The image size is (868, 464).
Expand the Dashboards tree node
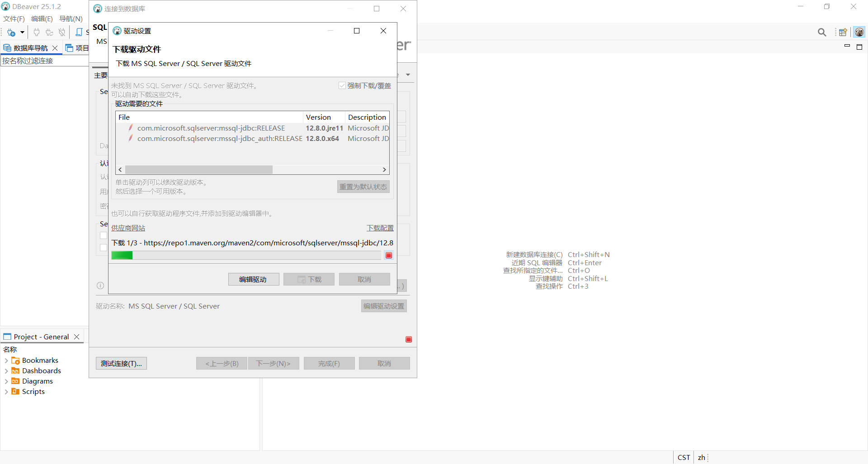point(6,371)
